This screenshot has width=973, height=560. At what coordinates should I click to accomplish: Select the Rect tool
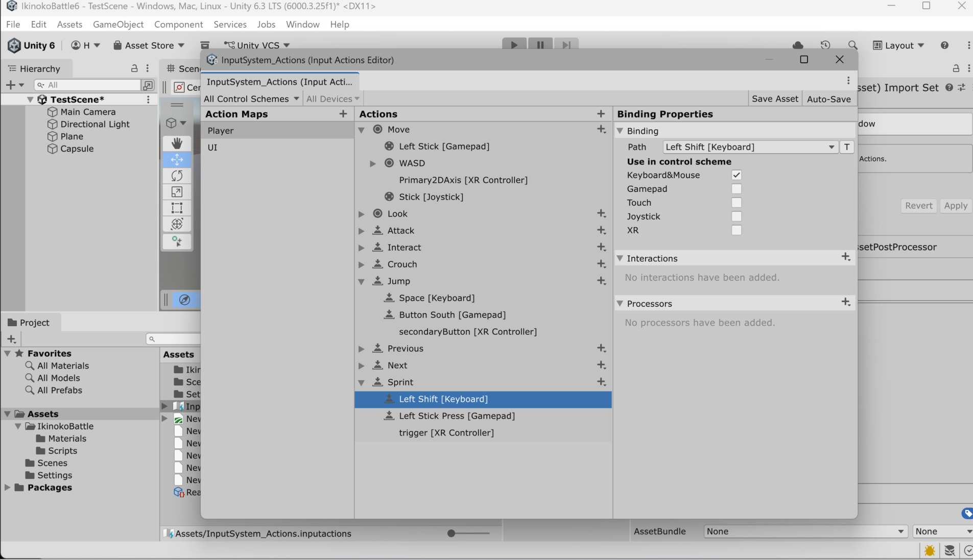[x=177, y=208]
